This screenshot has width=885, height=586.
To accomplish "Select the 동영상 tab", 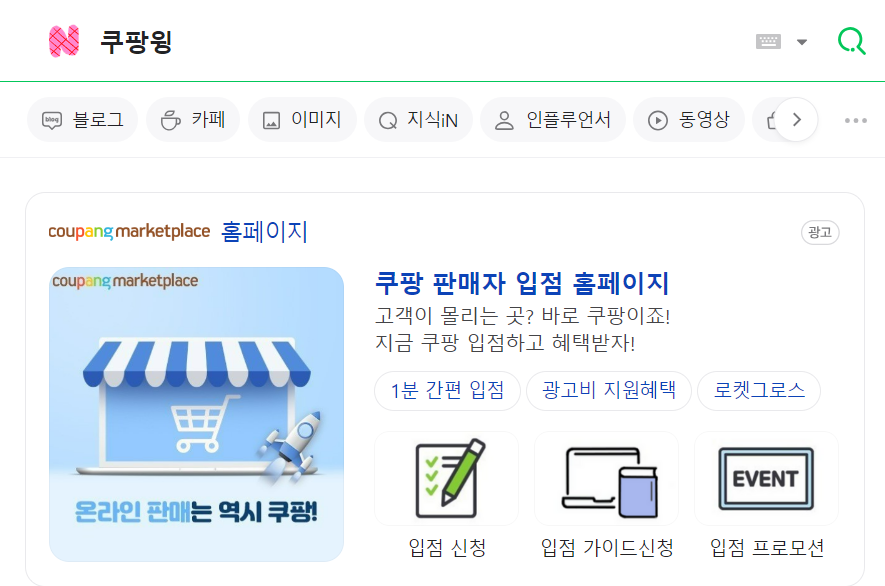I will [689, 120].
